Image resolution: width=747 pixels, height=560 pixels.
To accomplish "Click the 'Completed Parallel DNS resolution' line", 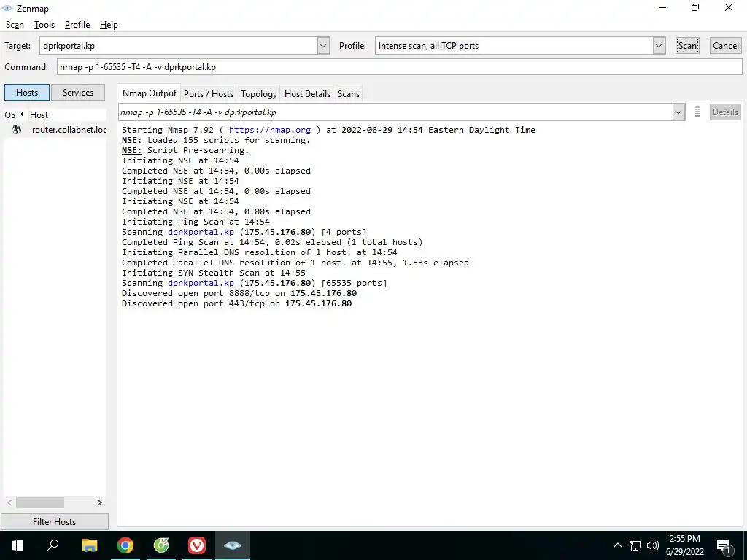I will [x=295, y=262].
